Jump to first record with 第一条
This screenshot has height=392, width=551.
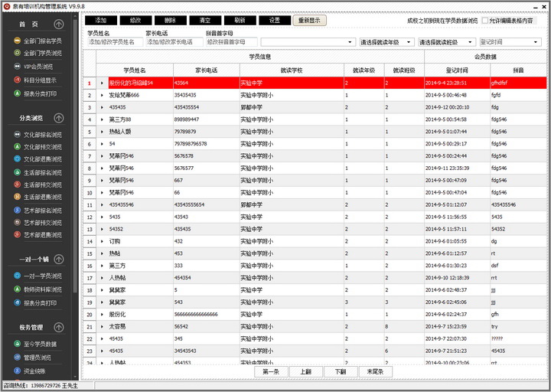[271, 371]
